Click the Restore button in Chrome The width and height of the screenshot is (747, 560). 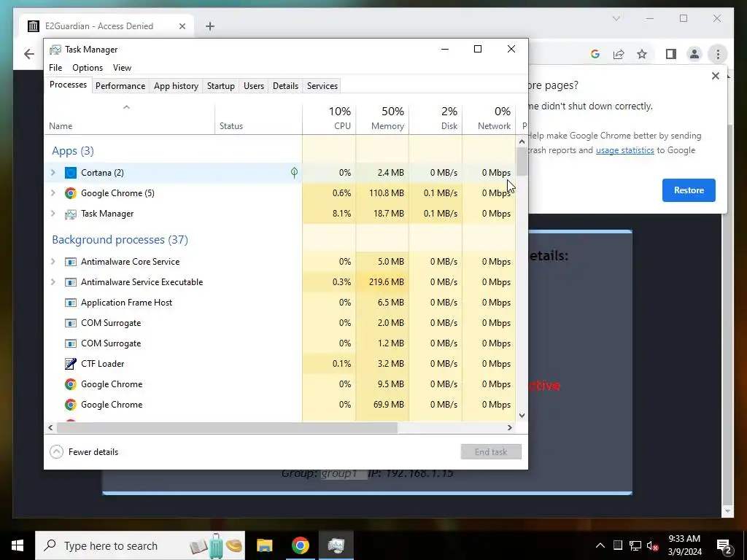pyautogui.click(x=689, y=190)
